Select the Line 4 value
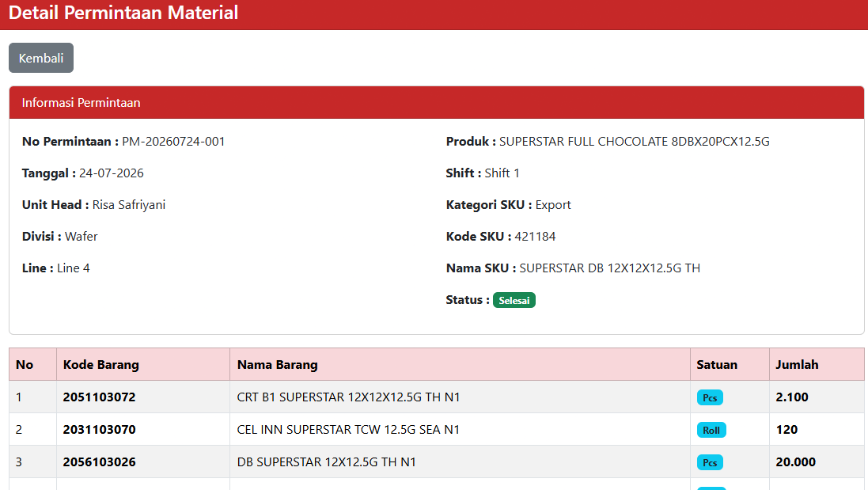Screen dimensions: 868x490 (x=73, y=268)
